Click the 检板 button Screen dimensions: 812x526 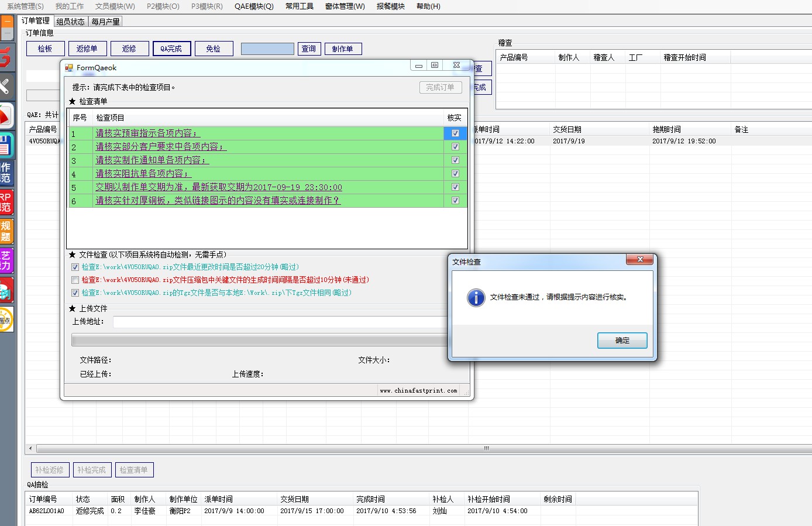point(45,49)
